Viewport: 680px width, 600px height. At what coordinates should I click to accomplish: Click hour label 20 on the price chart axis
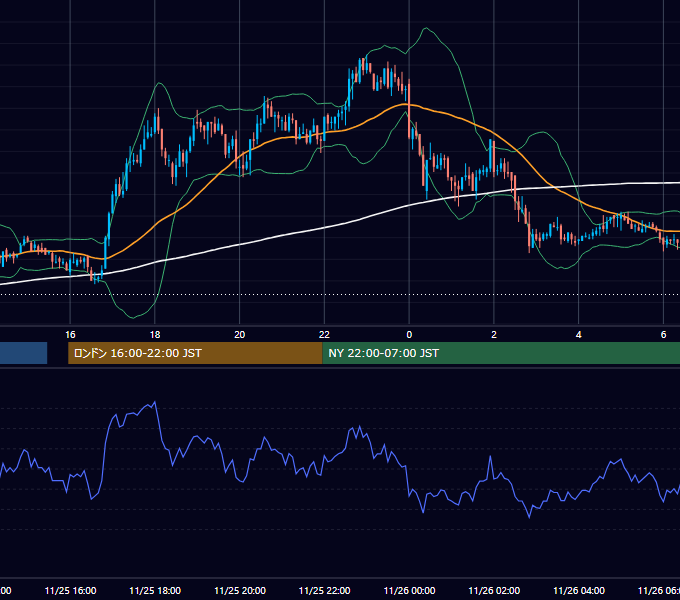point(240,335)
